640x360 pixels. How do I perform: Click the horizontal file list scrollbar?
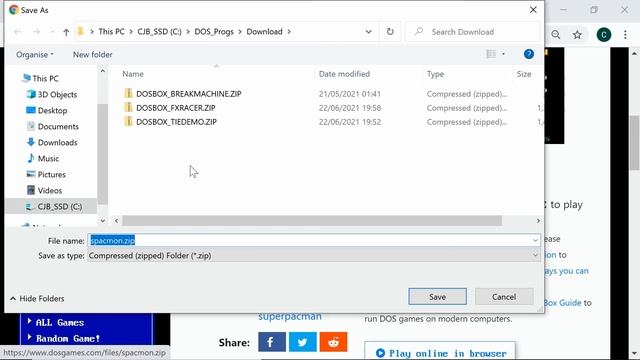coord(312,221)
